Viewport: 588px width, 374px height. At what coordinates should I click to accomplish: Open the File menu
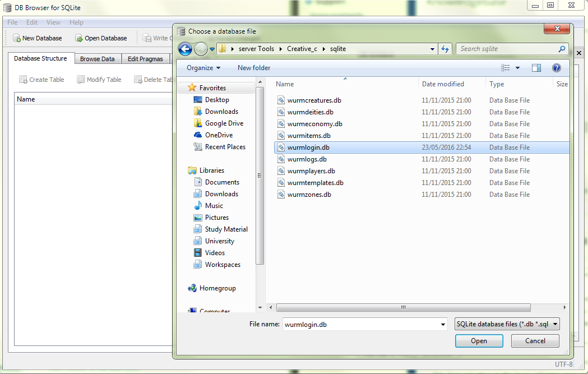(12, 22)
